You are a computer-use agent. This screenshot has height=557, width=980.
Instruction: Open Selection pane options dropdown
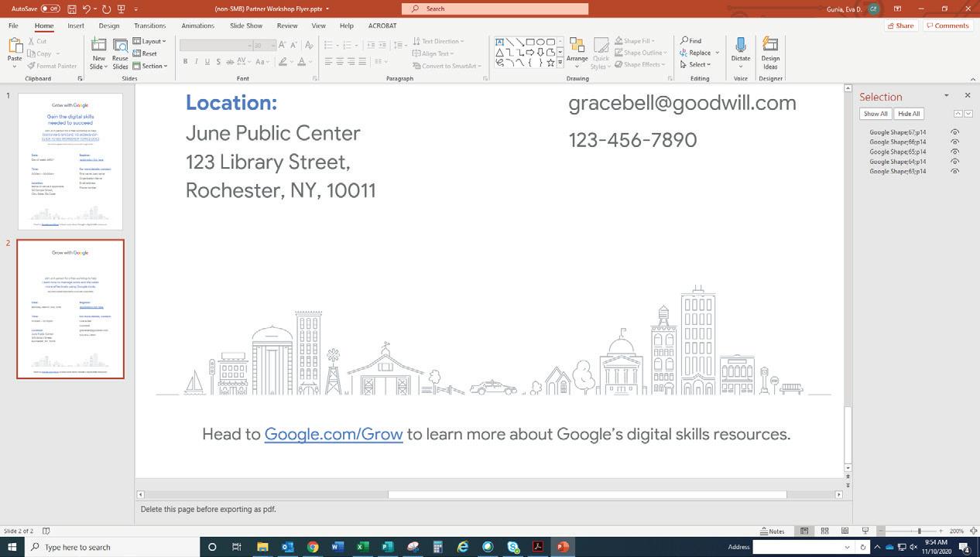click(x=946, y=95)
